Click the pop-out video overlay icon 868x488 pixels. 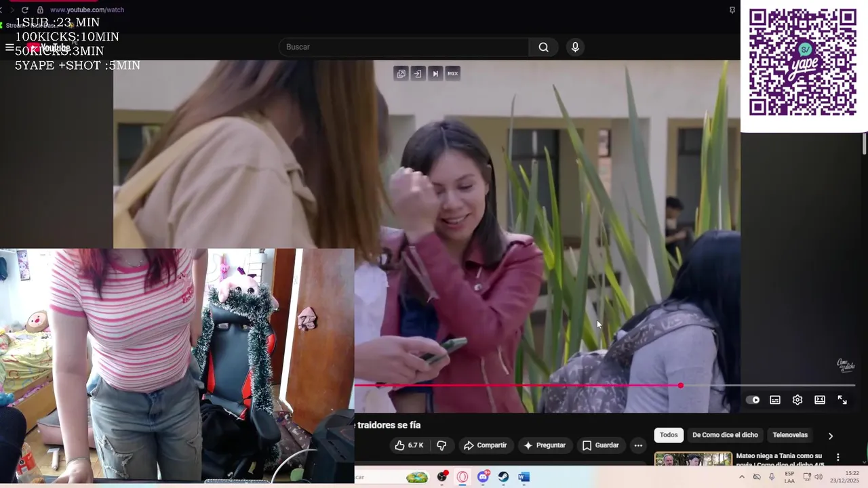click(401, 73)
